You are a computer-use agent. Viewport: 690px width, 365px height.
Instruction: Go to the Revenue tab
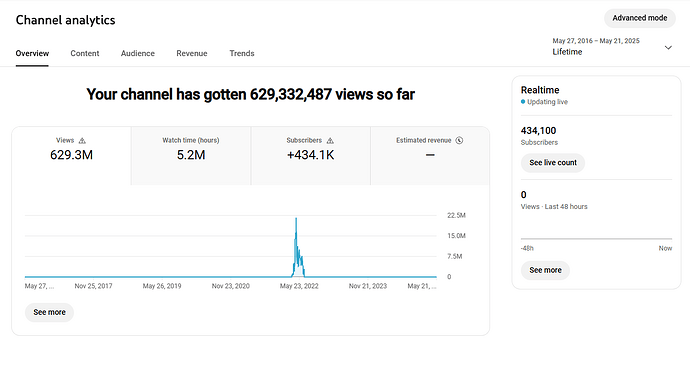[x=192, y=53]
